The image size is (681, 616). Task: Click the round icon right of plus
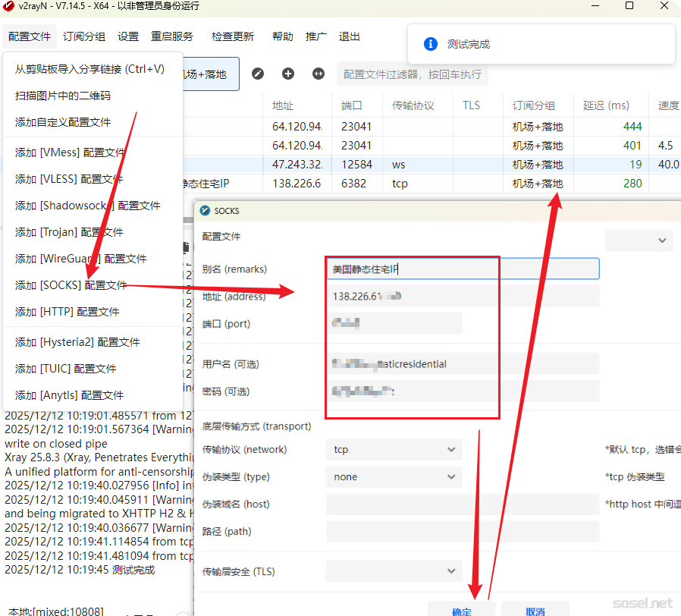(319, 74)
